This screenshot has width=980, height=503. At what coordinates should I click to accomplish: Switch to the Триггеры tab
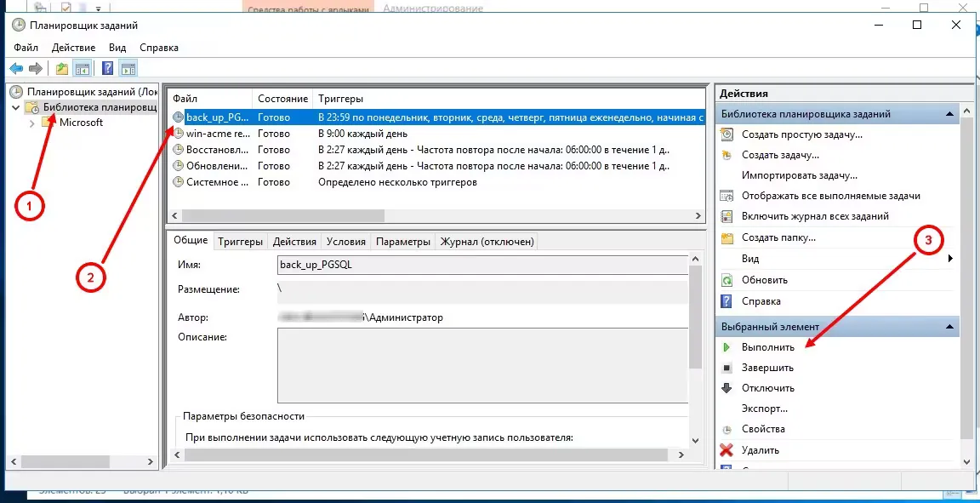240,242
